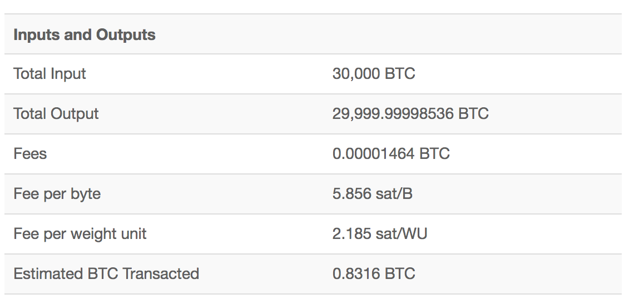Select the Total Input label
This screenshot has height=299, width=644.
tap(49, 74)
